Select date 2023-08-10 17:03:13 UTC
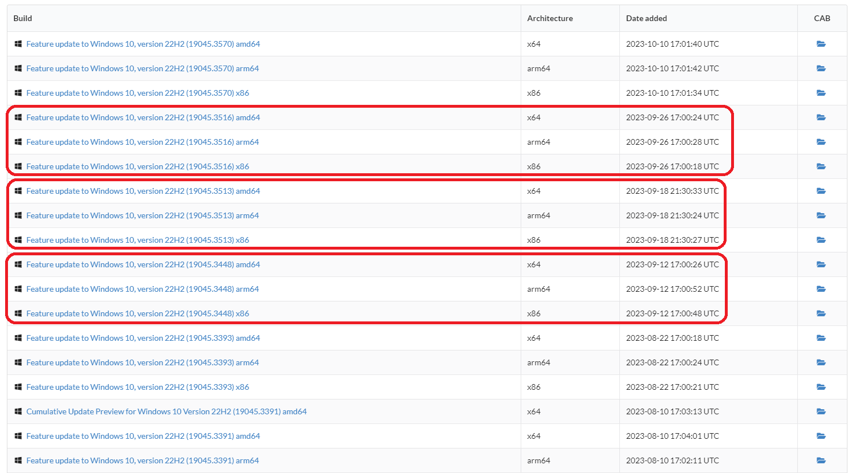The height and width of the screenshot is (473, 868). [x=672, y=411]
